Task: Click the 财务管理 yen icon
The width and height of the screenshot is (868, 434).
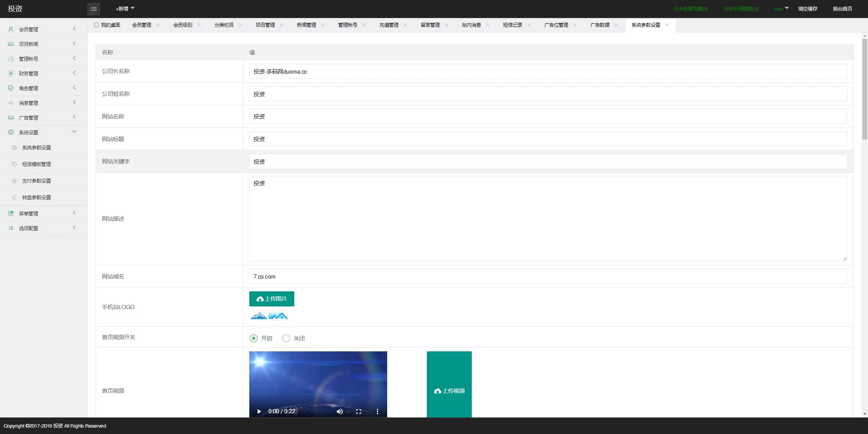Action: point(10,73)
